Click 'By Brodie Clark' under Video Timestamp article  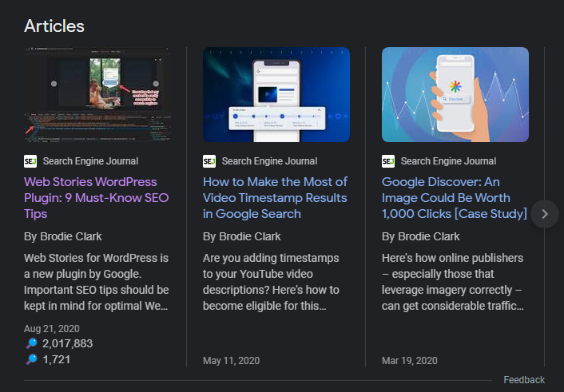(242, 236)
